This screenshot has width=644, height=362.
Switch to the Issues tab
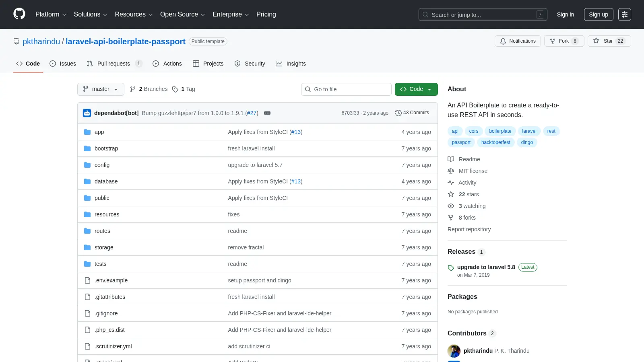point(63,64)
